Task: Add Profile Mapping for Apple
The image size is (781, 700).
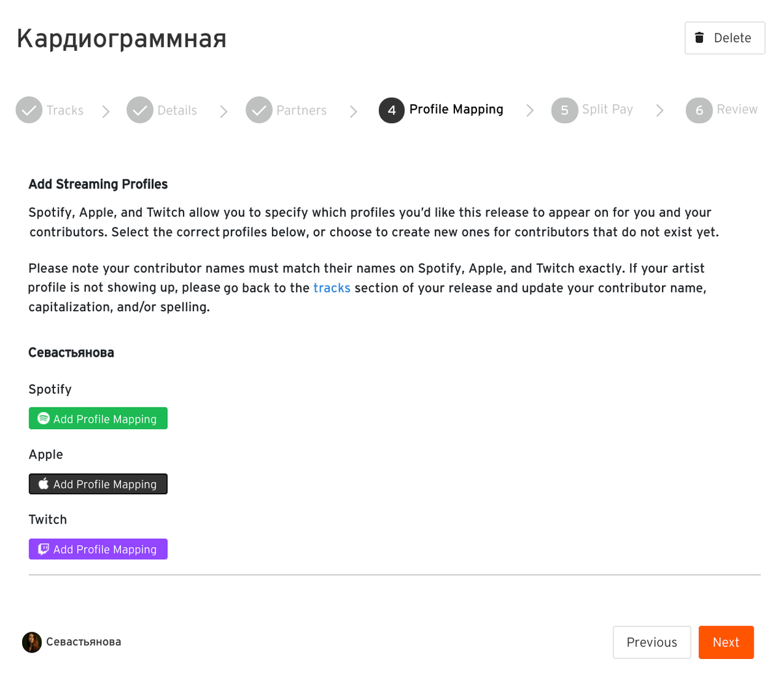Action: click(98, 484)
